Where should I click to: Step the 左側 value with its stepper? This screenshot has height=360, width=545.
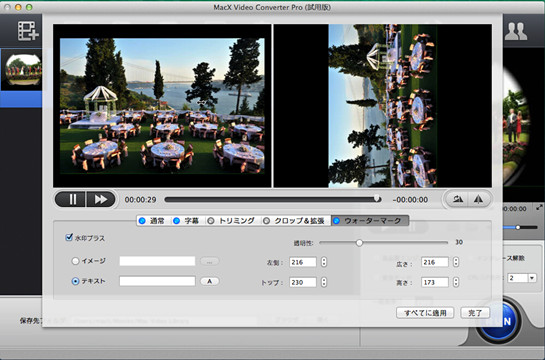[x=324, y=262]
